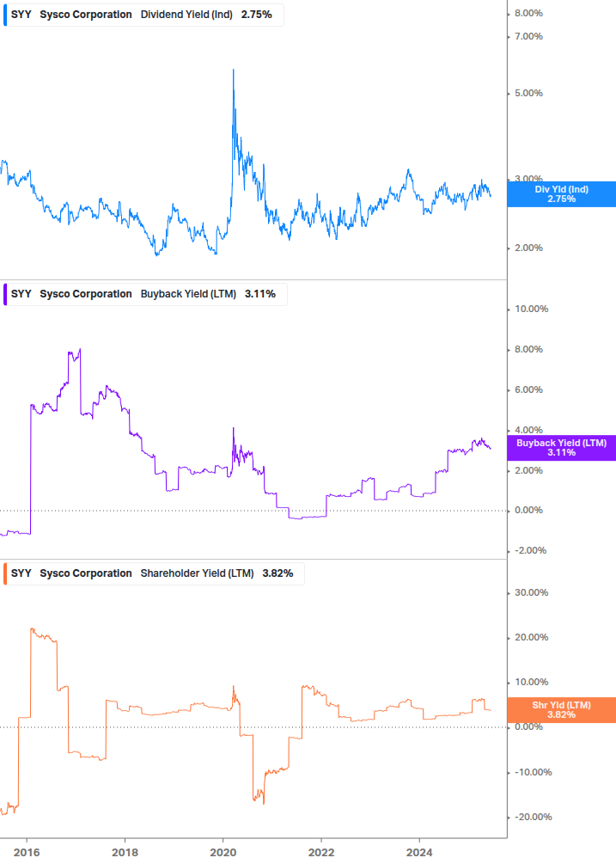Click the blue color bar beside SYY dividend legend
Viewport: 616px width, 864px height.
pos(5,15)
